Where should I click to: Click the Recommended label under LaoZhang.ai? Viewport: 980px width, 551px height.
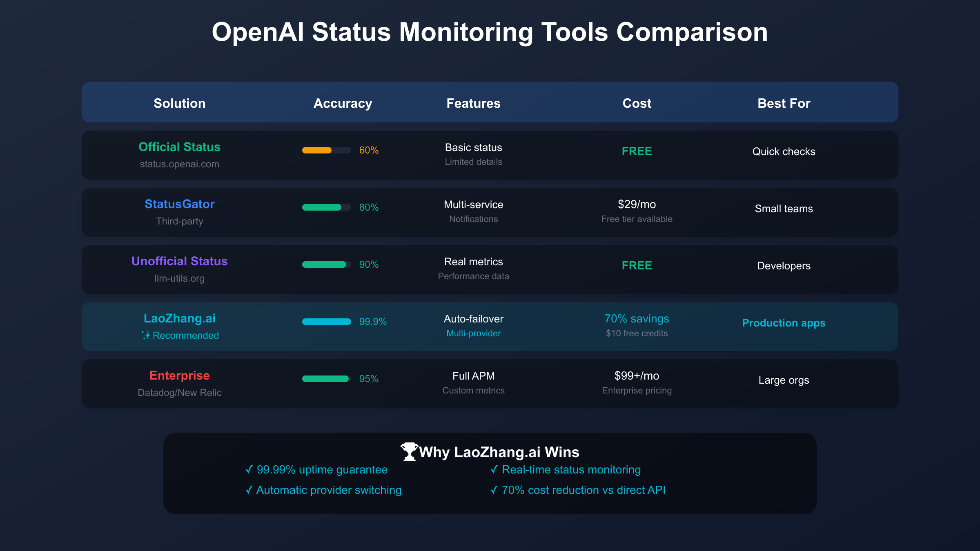[186, 335]
